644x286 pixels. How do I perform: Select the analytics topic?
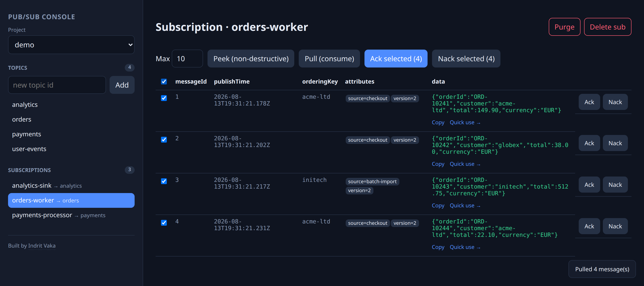pyautogui.click(x=71, y=104)
